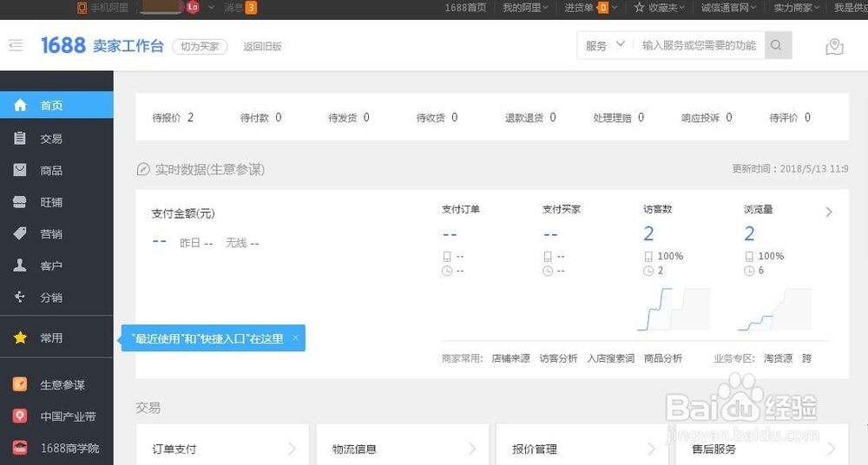
Task: Click the 营销 tag icon in the sidebar
Action: click(x=20, y=233)
